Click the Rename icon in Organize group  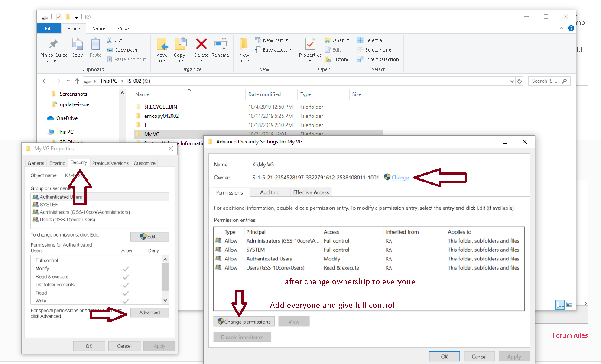[220, 44]
